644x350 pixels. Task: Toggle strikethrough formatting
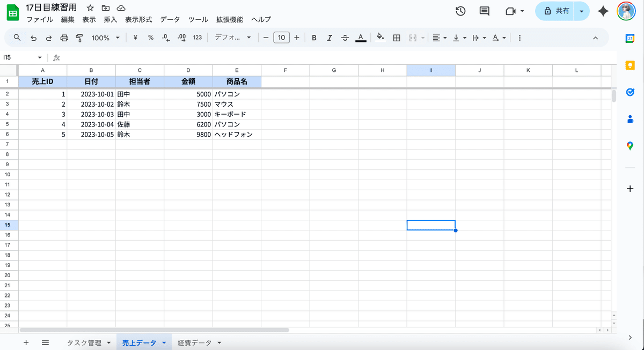point(345,38)
